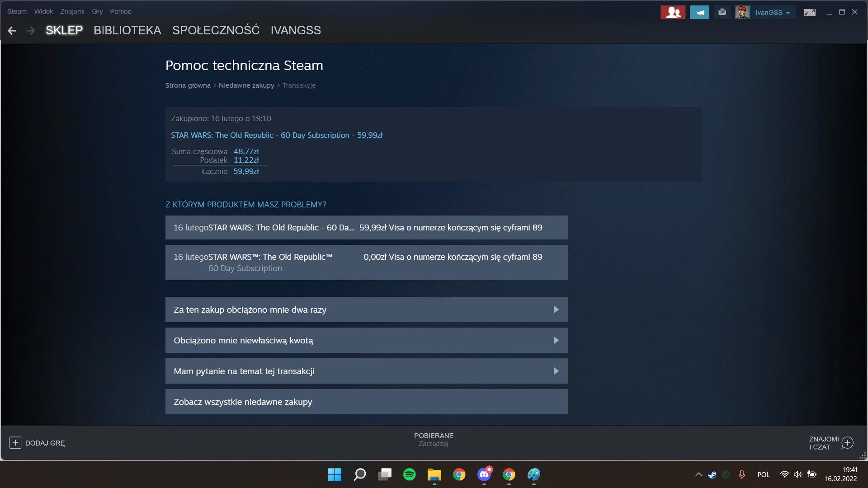The image size is (868, 488).
Task: Open Task View on taskbar
Action: tap(385, 474)
